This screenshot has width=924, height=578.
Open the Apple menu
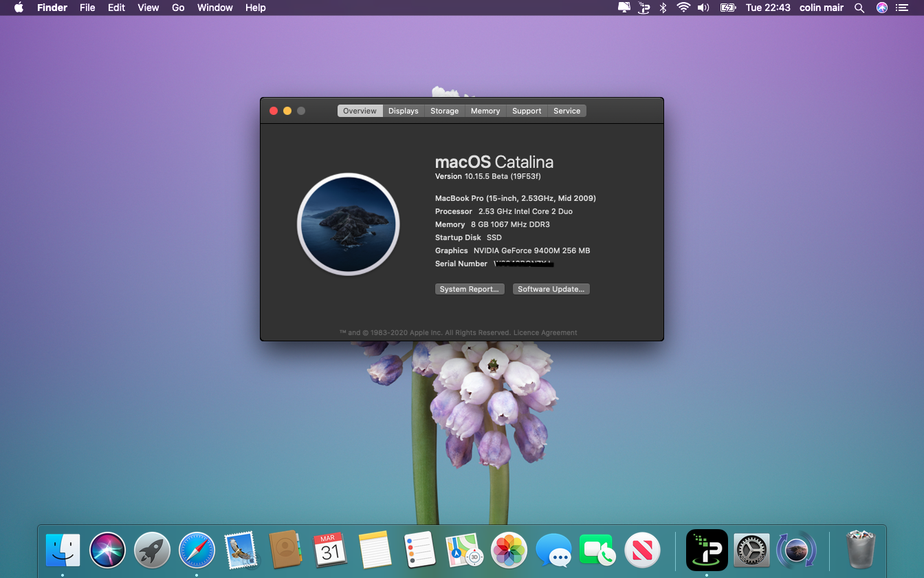19,8
